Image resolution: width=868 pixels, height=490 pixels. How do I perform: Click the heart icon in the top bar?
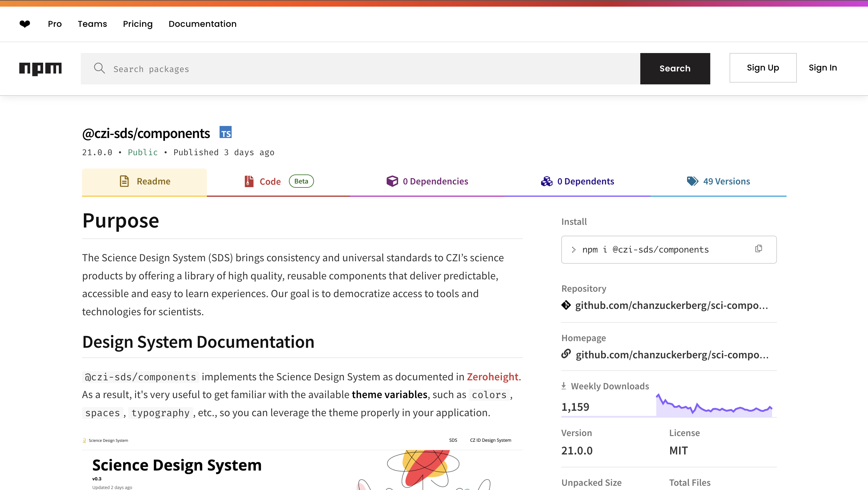coord(25,24)
